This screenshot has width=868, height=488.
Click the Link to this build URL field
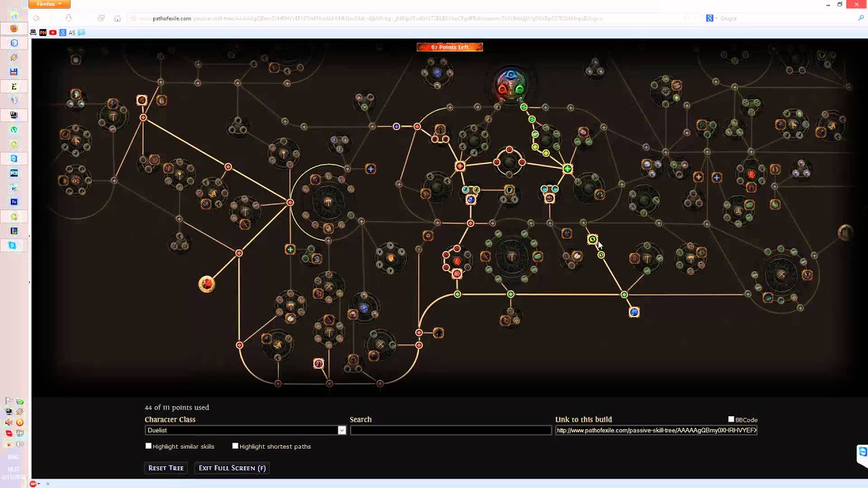pos(656,430)
